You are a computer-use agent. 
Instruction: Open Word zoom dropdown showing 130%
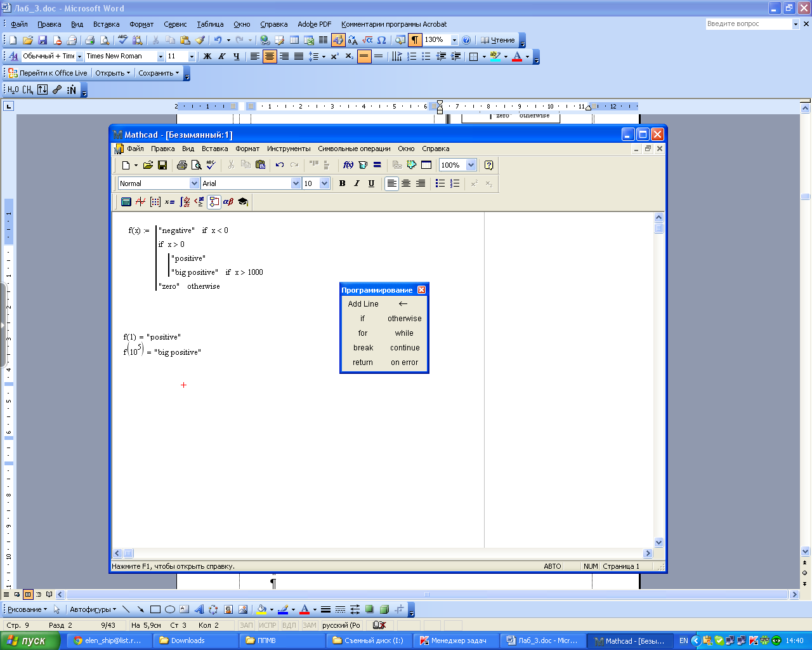pos(454,40)
